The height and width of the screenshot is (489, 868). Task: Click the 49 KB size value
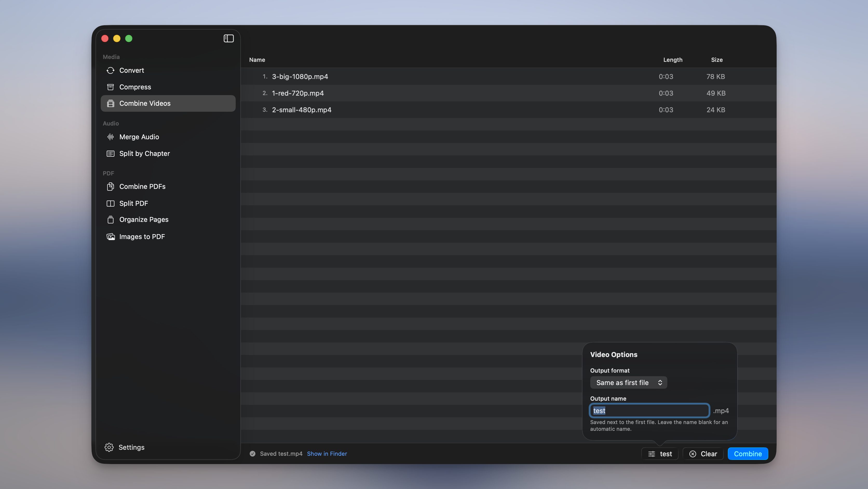click(x=716, y=93)
